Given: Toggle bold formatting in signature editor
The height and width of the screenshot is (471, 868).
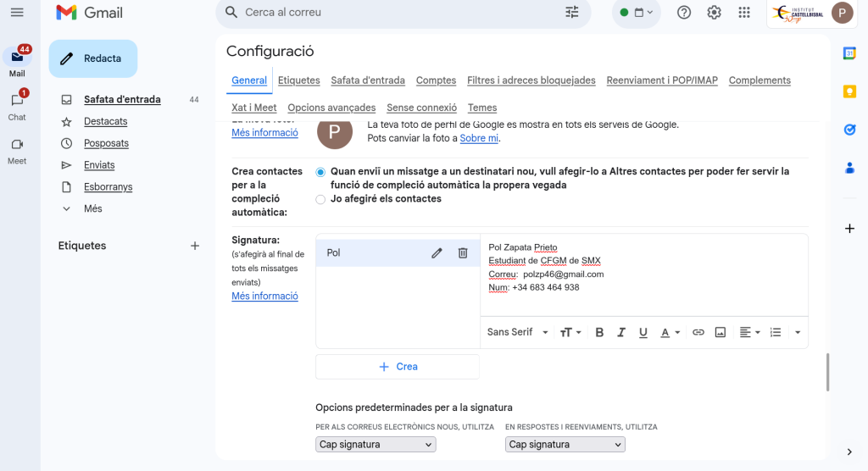Looking at the screenshot, I should [599, 332].
